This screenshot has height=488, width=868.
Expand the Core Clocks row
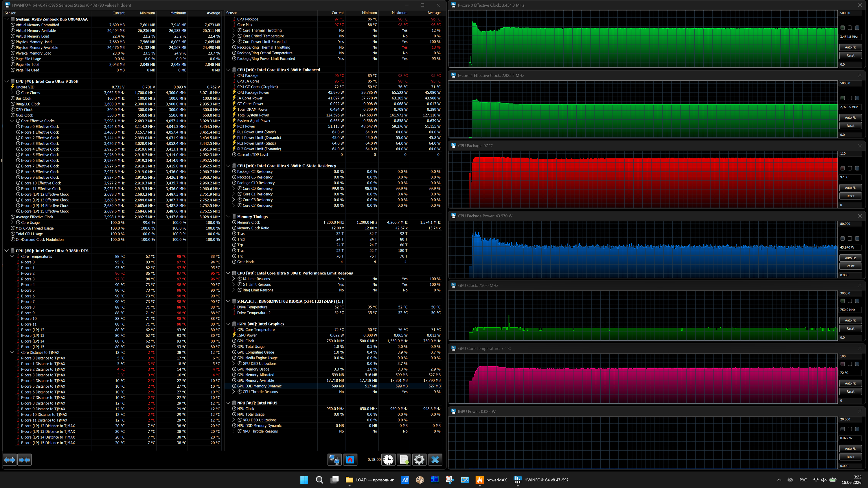12,93
